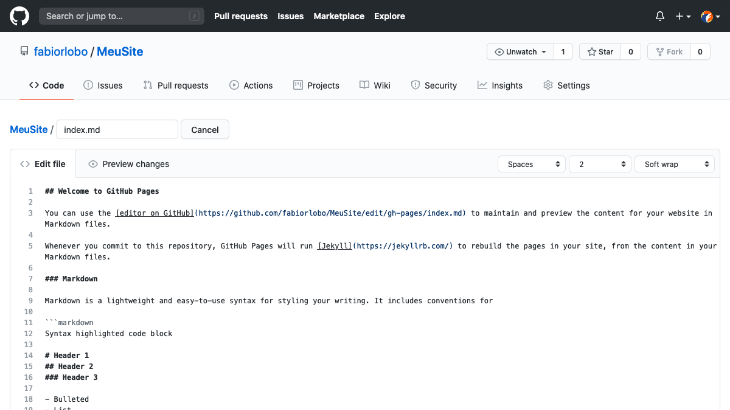Click the '### Markdown' heading line

pyautogui.click(x=71, y=279)
